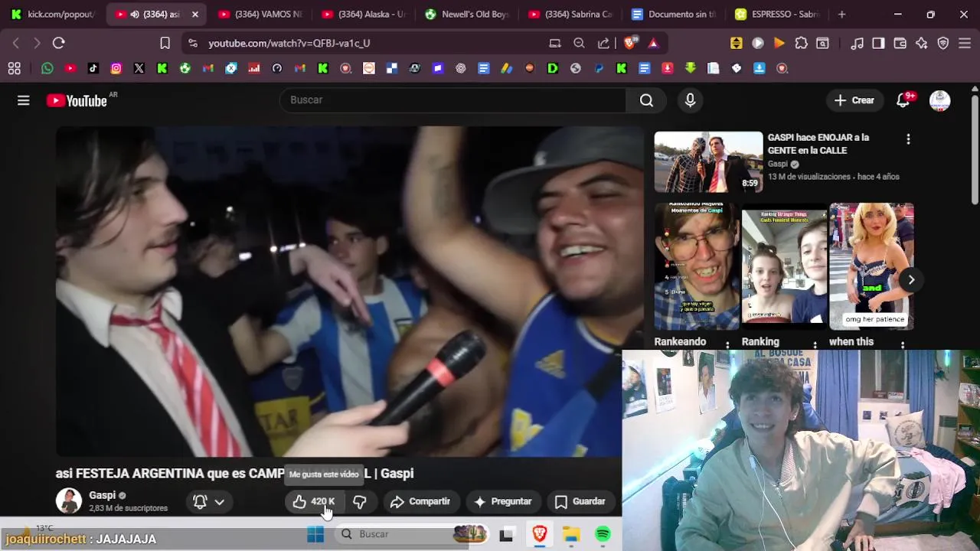This screenshot has height=551, width=980.
Task: Switch to the VAMOS NE tab
Action: tap(260, 14)
